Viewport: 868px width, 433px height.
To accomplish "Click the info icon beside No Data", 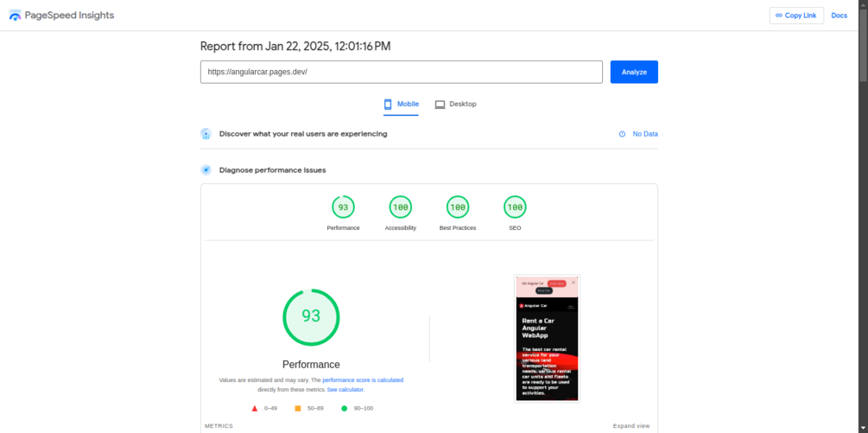I will coord(622,134).
